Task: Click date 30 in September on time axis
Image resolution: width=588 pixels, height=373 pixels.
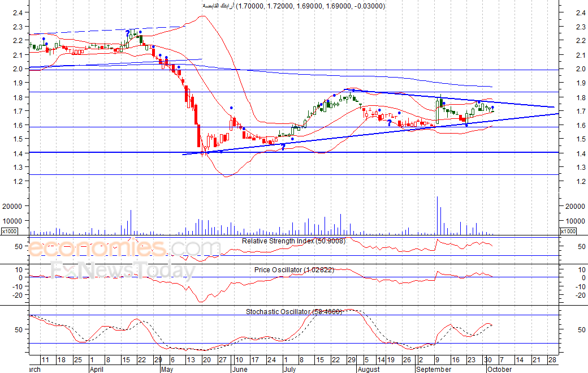Action: click(x=487, y=360)
